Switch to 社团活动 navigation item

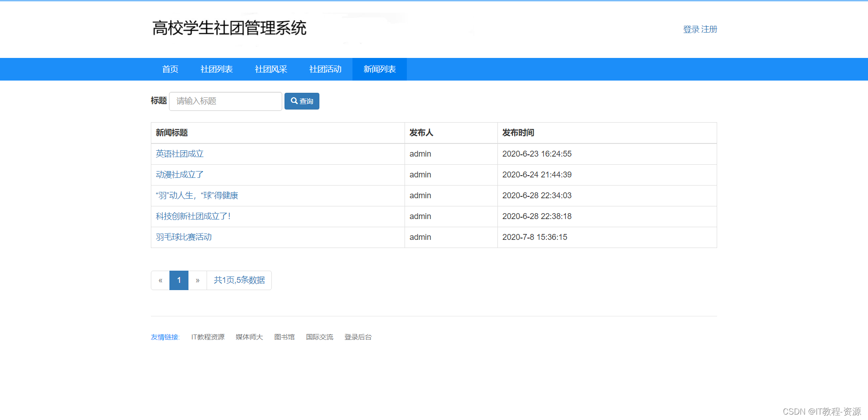click(x=325, y=69)
